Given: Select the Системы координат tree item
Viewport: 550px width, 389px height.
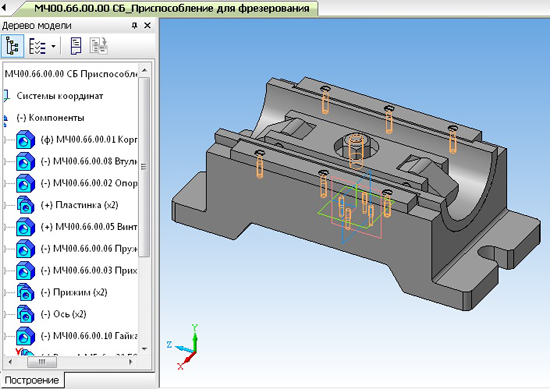Looking at the screenshot, I should point(60,96).
